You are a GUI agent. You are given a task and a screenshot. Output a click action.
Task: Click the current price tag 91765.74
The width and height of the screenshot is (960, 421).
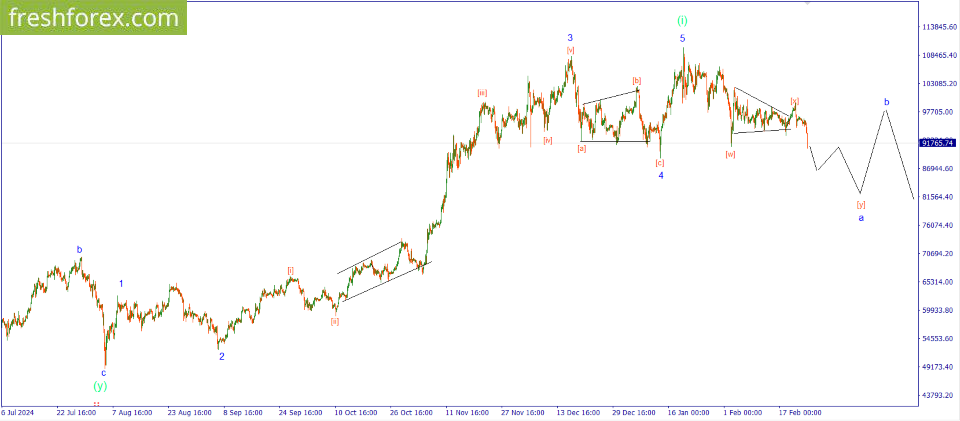tap(938, 144)
